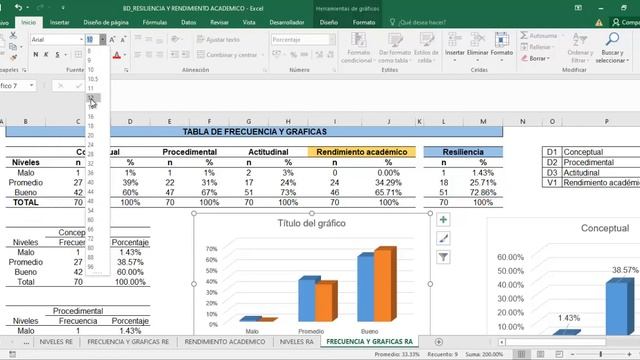Select font size 8 in the list
The height and width of the screenshot is (360, 640).
tap(89, 51)
